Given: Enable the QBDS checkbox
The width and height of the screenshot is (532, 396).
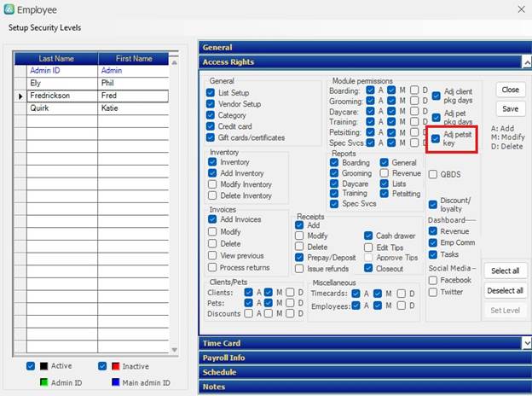Looking at the screenshot, I should coord(433,174).
